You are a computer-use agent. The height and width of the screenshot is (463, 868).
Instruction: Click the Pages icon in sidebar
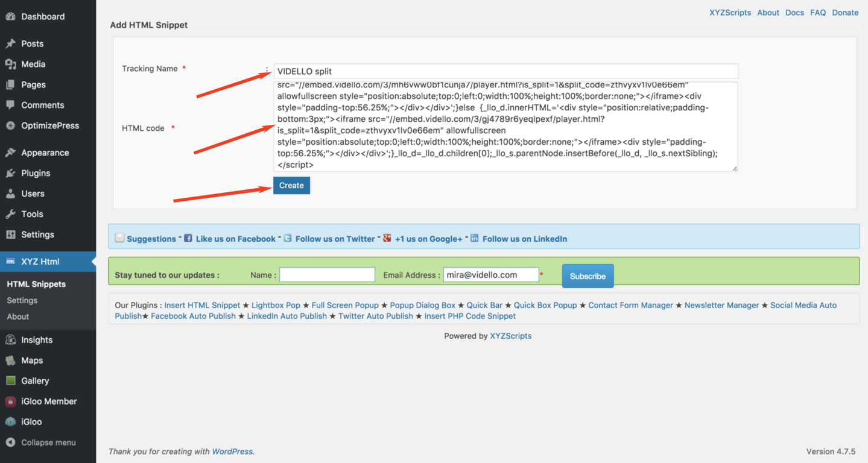[11, 84]
